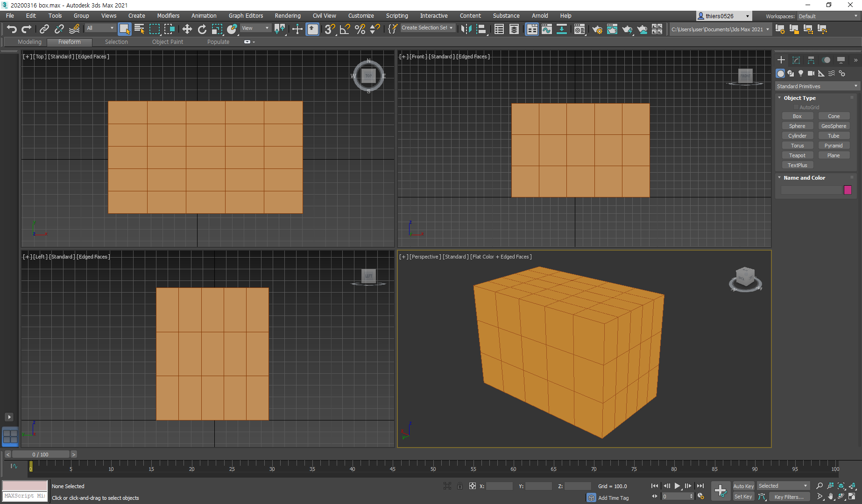Toggle the Selection Lock padlock
This screenshot has height=504, width=862.
coord(460,486)
